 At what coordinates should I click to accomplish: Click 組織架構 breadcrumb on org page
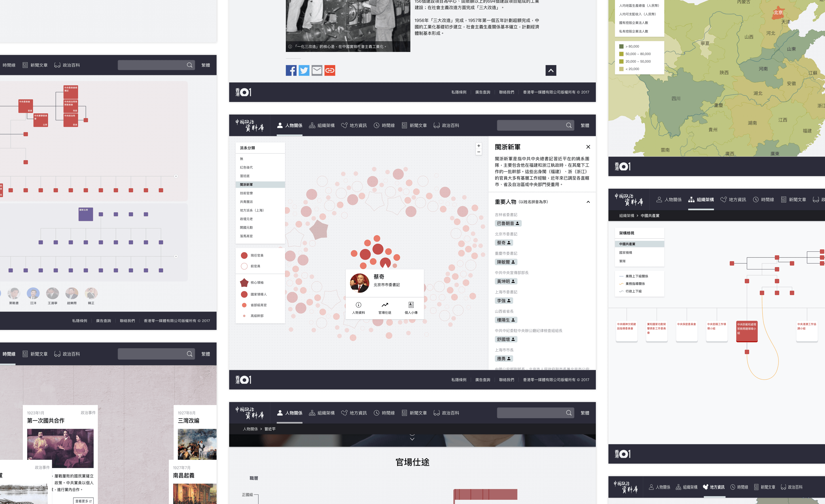[627, 216]
